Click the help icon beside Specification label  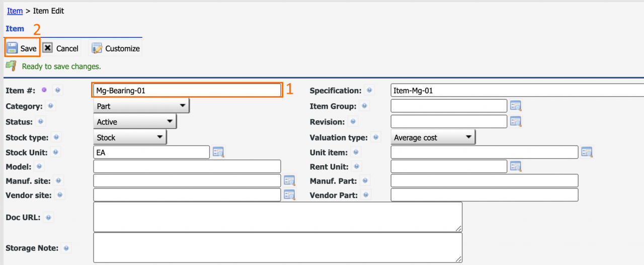pos(370,91)
